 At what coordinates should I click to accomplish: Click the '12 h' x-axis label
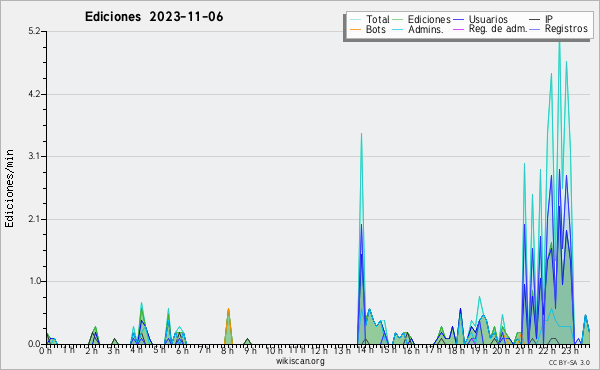click(x=319, y=351)
